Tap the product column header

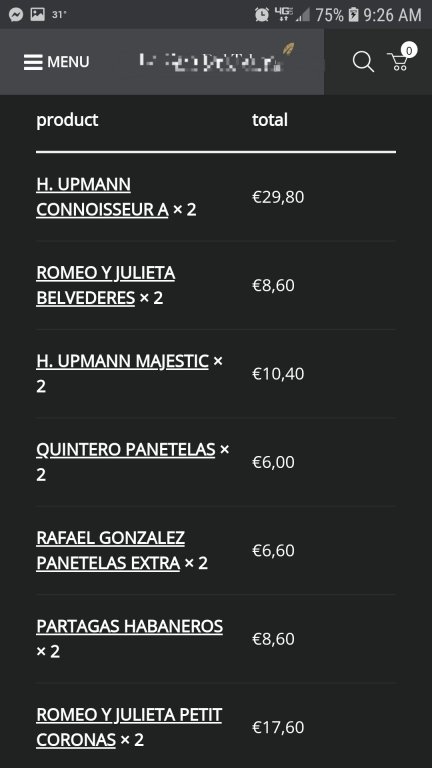[x=67, y=120]
